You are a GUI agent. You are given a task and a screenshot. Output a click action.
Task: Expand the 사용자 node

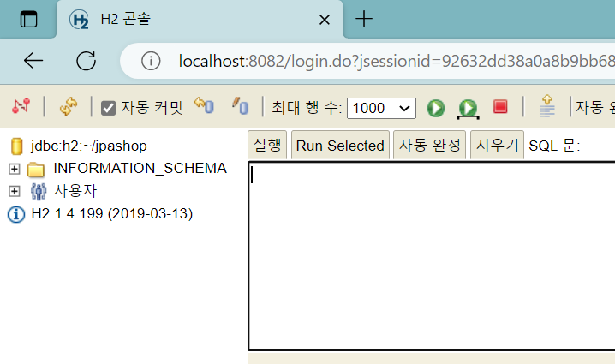(14, 191)
